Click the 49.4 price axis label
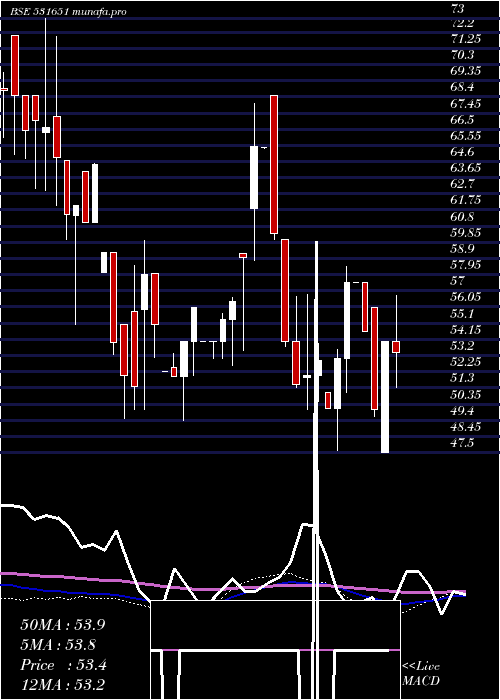The height and width of the screenshot is (700, 500). coord(462,410)
